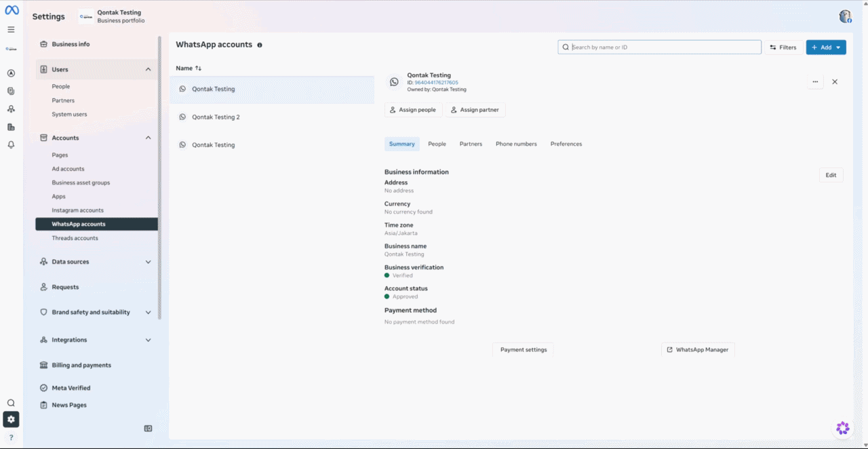868x449 pixels.
Task: Collapse the Users section chevron
Action: 148,69
